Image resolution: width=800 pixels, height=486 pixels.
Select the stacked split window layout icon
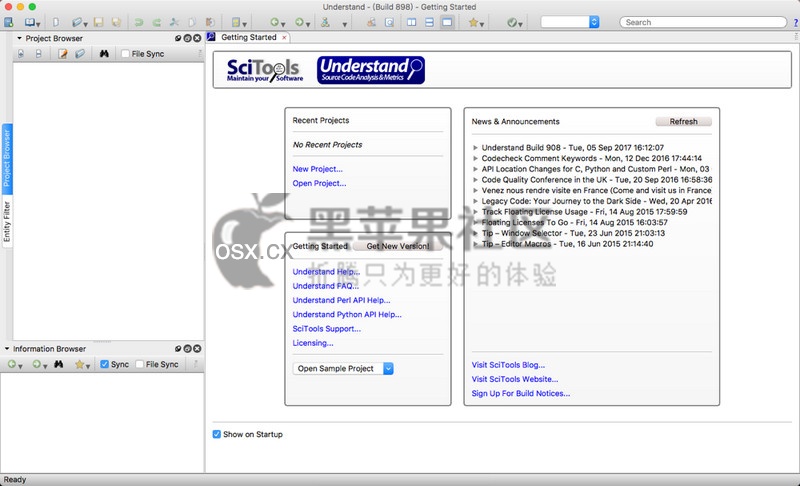[x=430, y=22]
